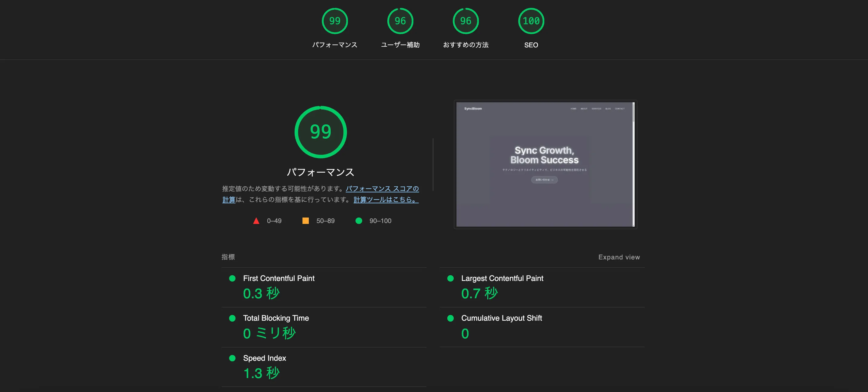Image resolution: width=868 pixels, height=392 pixels.
Task: Open the パフォーマンス スコアの計算 link
Action: tap(382, 189)
